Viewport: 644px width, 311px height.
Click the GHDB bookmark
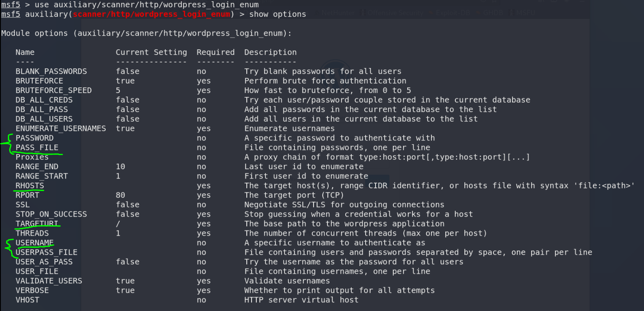point(494,13)
